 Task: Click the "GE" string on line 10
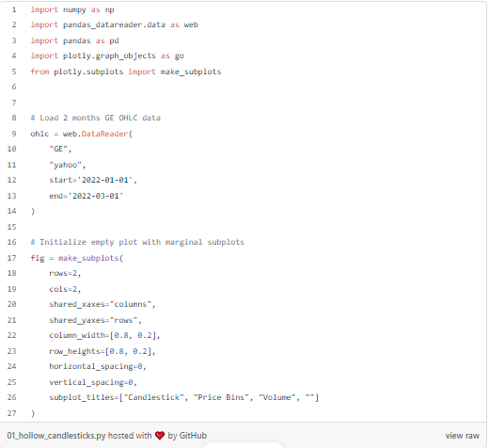pos(58,149)
